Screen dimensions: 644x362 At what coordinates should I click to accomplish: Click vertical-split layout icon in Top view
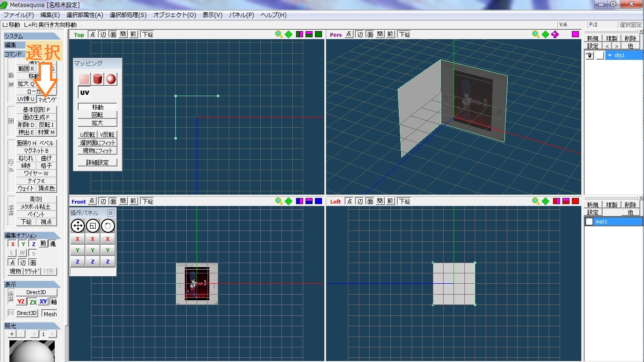pos(300,34)
